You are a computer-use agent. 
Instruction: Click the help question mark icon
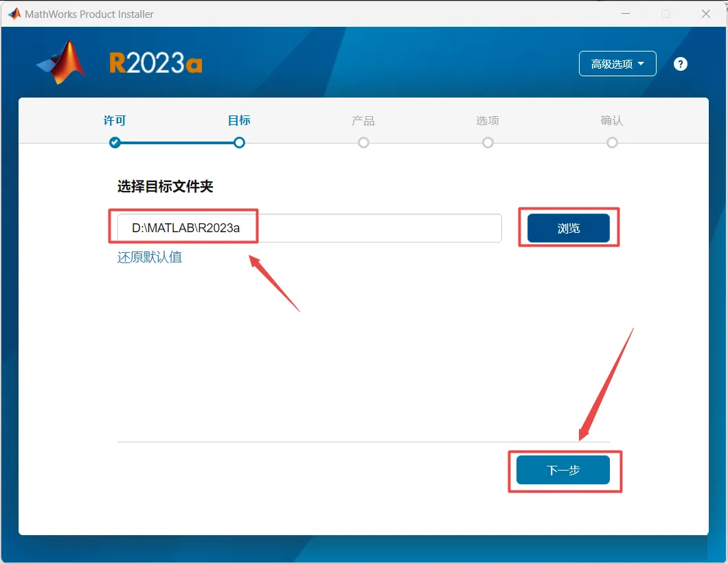tap(680, 64)
